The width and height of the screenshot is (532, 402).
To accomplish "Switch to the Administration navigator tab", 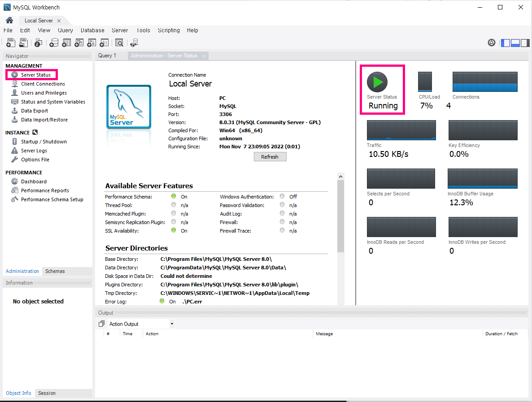I will pyautogui.click(x=22, y=271).
